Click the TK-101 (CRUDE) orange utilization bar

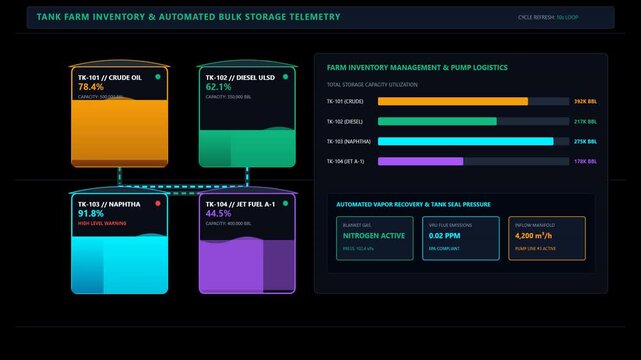tap(453, 101)
